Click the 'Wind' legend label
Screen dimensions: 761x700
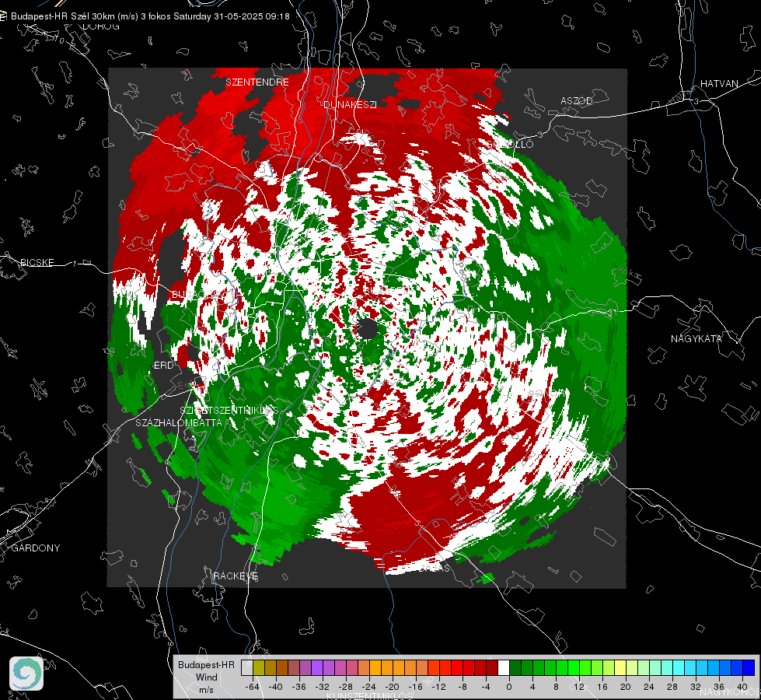point(206,677)
